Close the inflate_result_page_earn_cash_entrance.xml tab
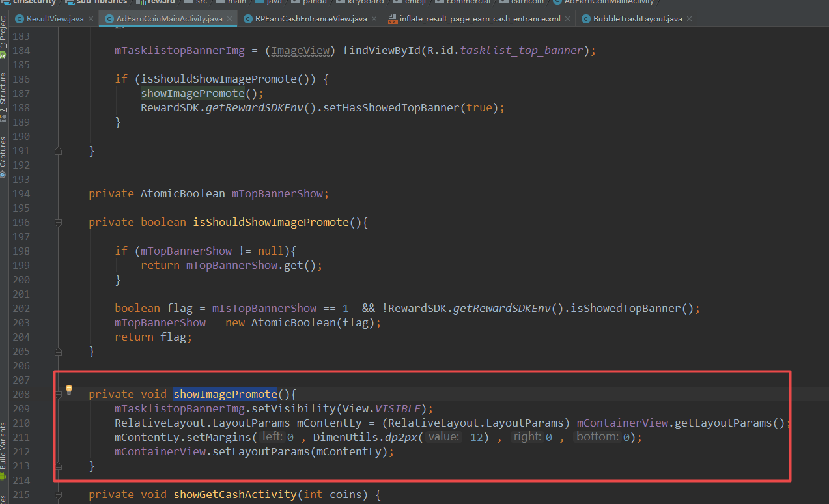Viewport: 829px width, 504px height. [x=567, y=19]
